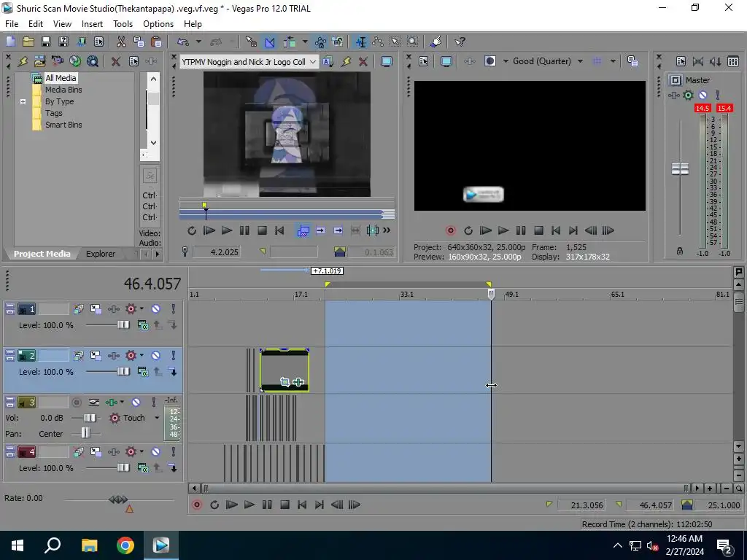Click the Cut scissors icon in the main toolbar

121,42
